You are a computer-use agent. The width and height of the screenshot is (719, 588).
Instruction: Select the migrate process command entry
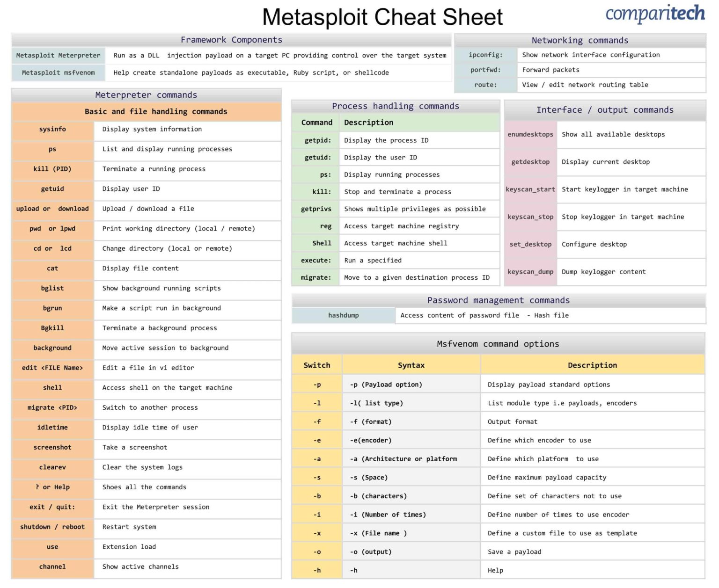(316, 277)
